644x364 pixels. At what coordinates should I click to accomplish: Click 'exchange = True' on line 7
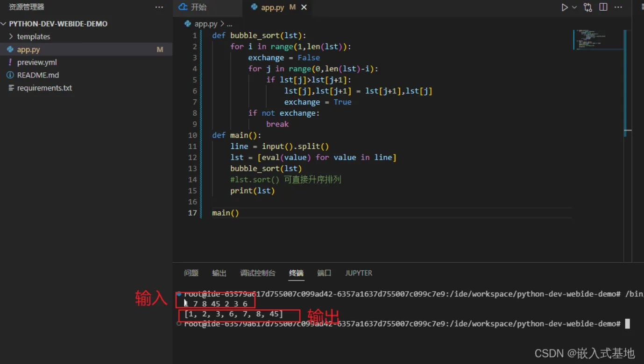coord(318,102)
